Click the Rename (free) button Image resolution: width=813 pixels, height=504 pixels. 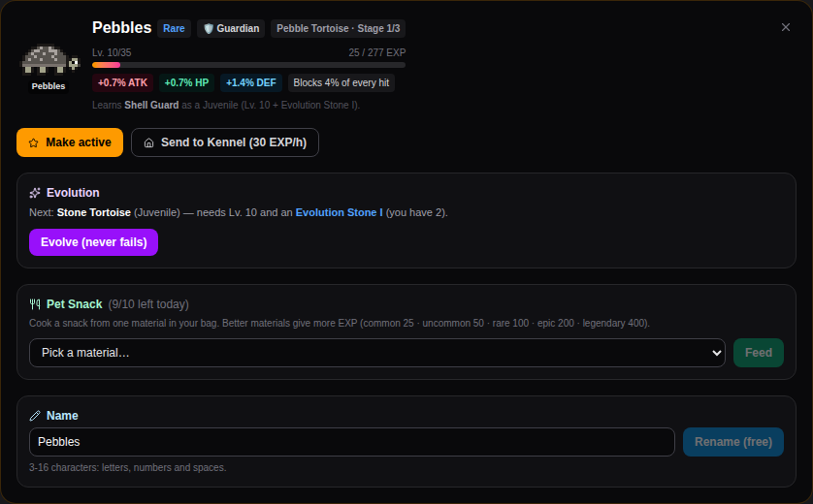[x=733, y=442]
